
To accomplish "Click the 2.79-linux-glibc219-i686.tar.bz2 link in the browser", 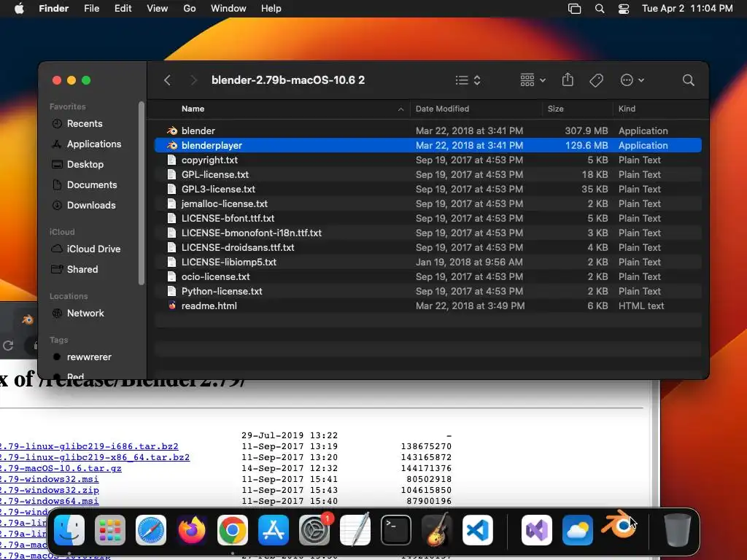I will (x=89, y=446).
